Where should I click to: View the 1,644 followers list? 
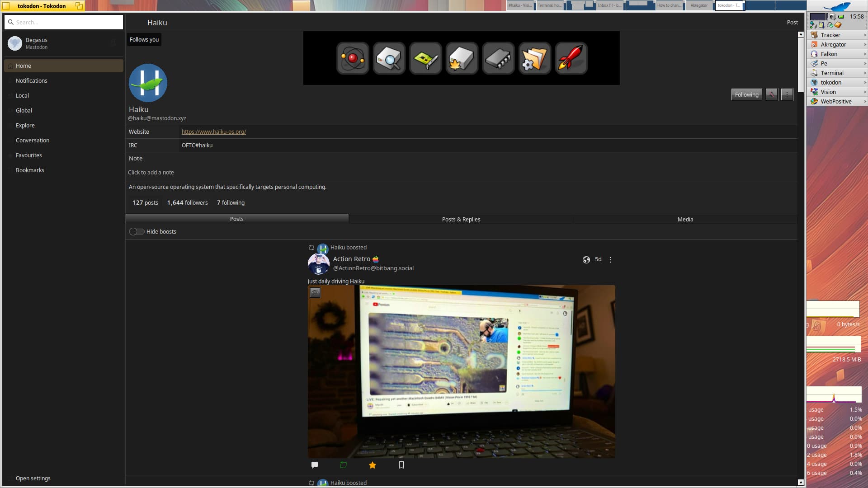tap(188, 203)
